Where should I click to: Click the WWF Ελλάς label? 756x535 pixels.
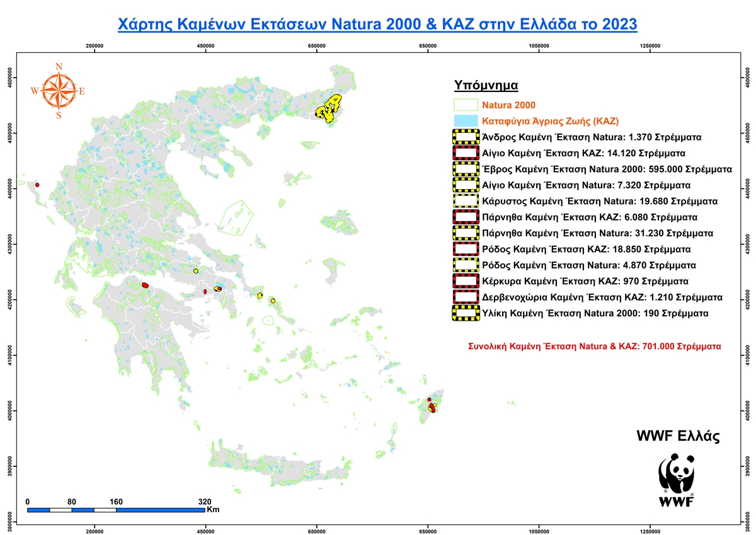pos(679,437)
